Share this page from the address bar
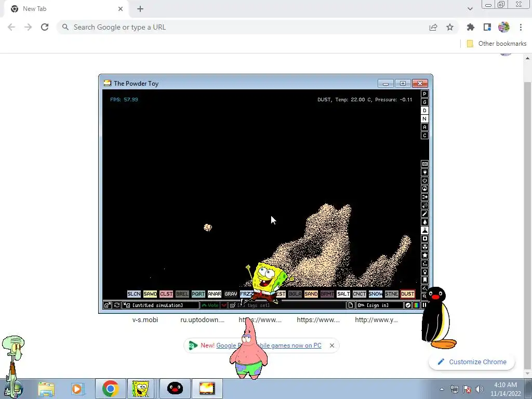The width and height of the screenshot is (532, 399). coord(433,27)
